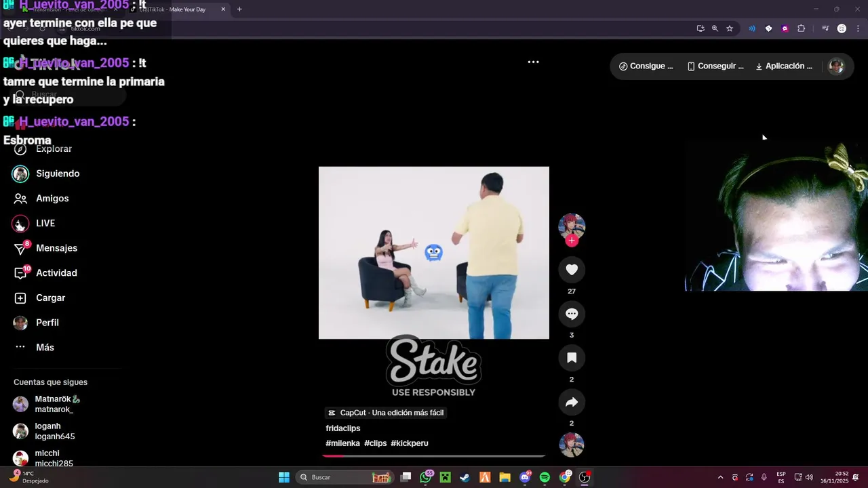
Task: Open the three-dot options above the video
Action: pyautogui.click(x=534, y=62)
